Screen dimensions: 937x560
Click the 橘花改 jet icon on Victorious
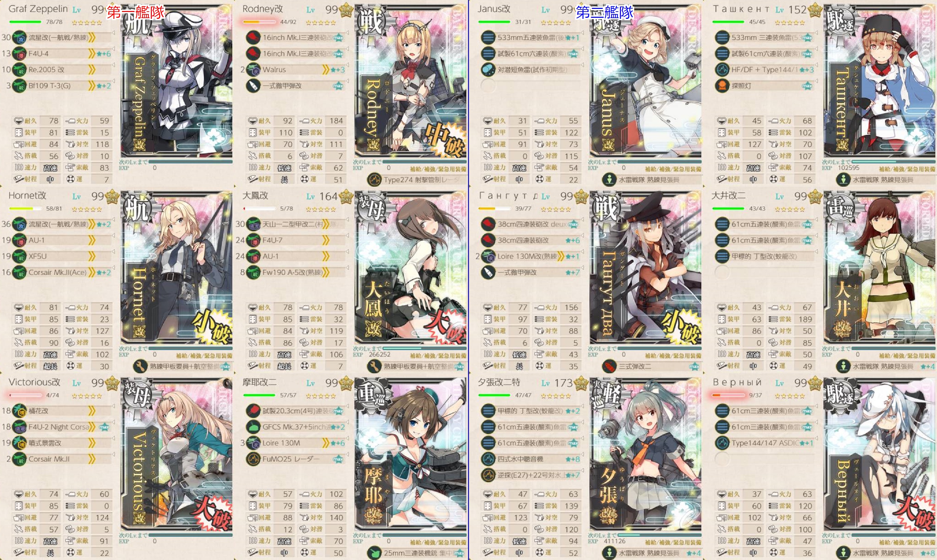point(19,411)
